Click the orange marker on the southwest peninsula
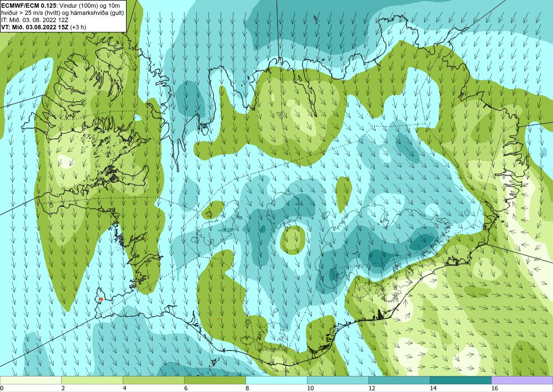Viewport: 553px width, 392px height. (101, 299)
